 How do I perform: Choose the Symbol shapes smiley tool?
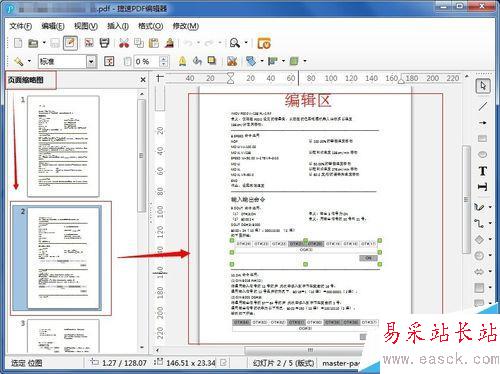click(479, 255)
